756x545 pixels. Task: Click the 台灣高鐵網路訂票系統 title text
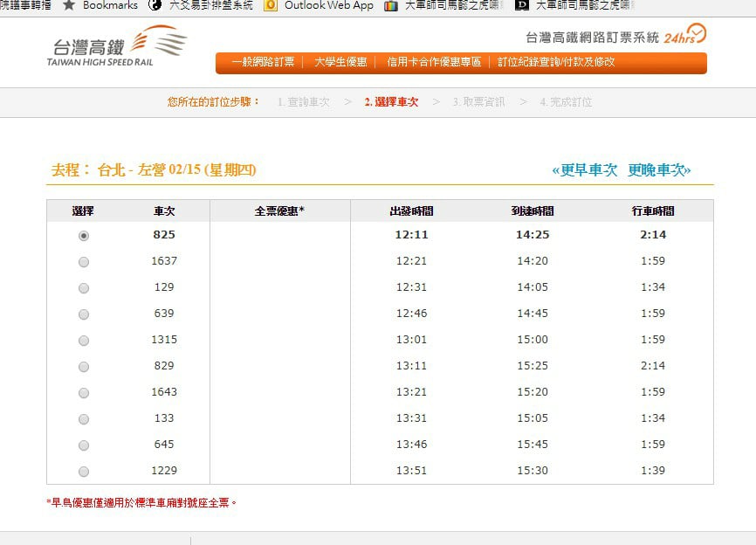tap(592, 38)
